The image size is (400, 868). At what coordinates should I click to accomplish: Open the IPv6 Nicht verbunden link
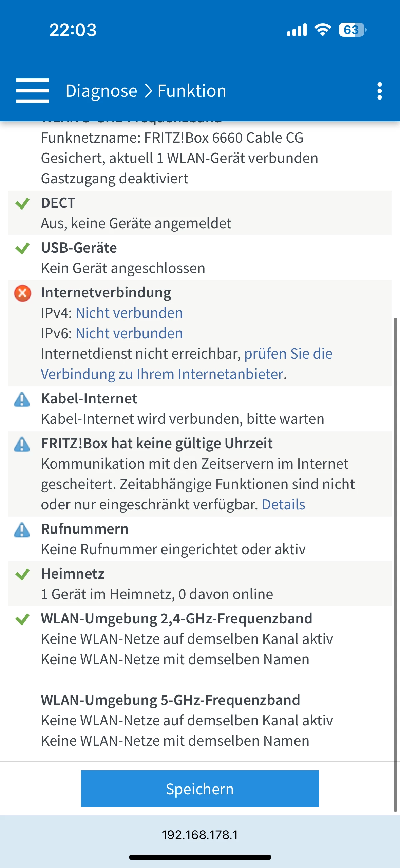tap(129, 333)
